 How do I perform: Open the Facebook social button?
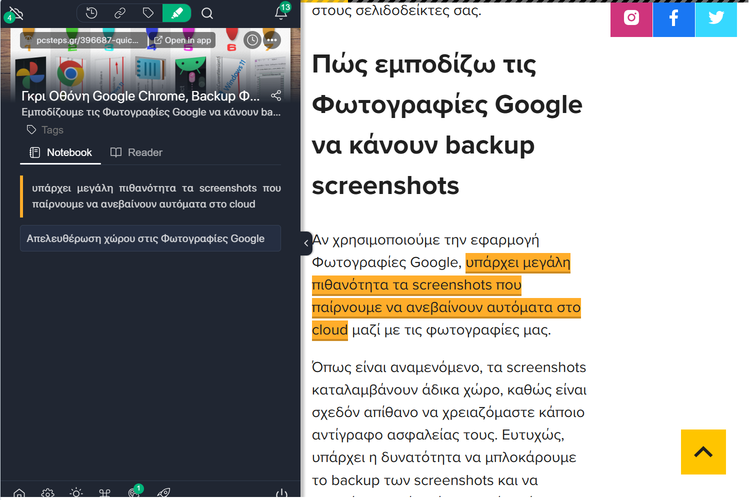[x=673, y=19]
